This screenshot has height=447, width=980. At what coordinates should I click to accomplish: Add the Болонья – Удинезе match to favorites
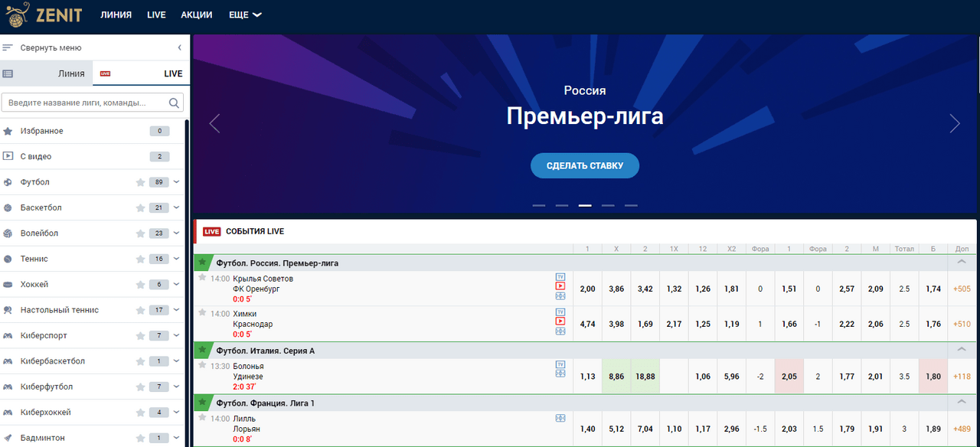pos(202,365)
